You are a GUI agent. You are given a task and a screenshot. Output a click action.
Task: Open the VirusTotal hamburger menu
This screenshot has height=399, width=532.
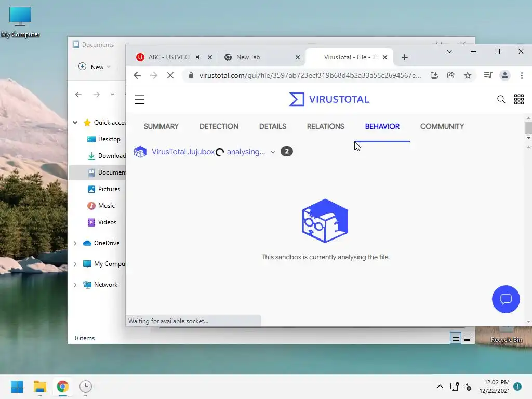[140, 99]
